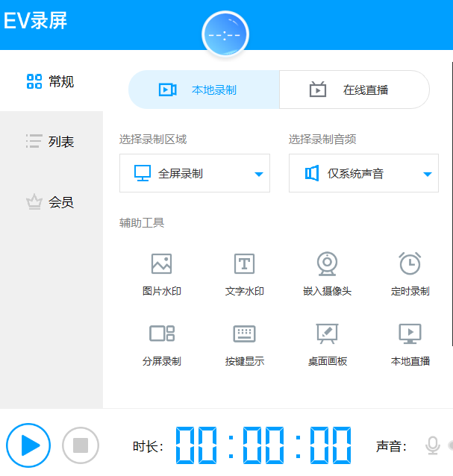Viewport: 453px width, 476px height.
Task: Click the round timer bubble in header
Action: (225, 34)
